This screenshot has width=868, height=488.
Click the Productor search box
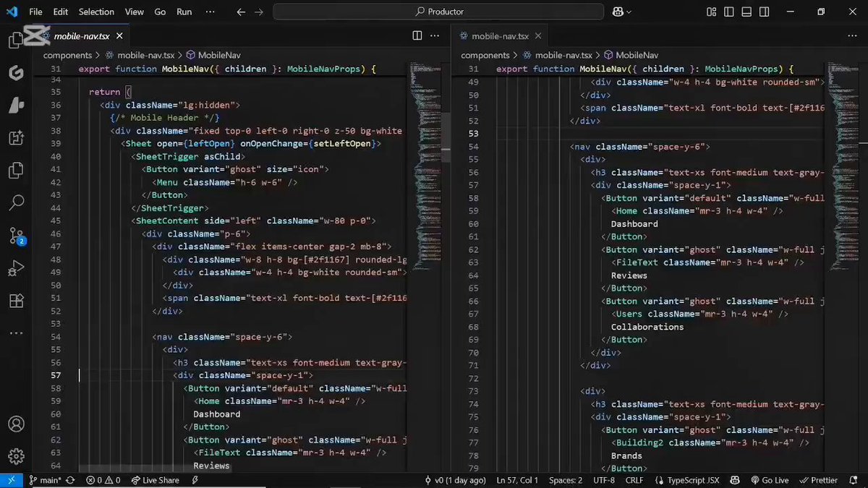438,12
